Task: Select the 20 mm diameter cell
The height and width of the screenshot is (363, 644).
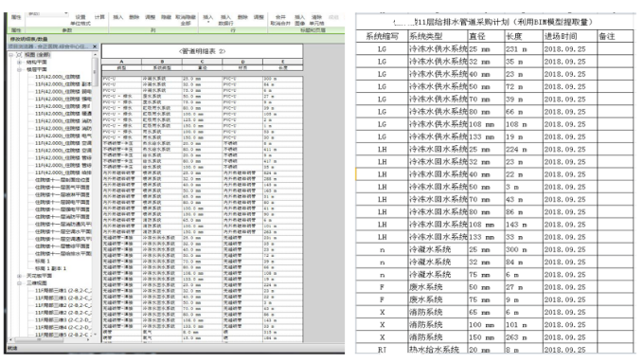Action: [486, 350]
